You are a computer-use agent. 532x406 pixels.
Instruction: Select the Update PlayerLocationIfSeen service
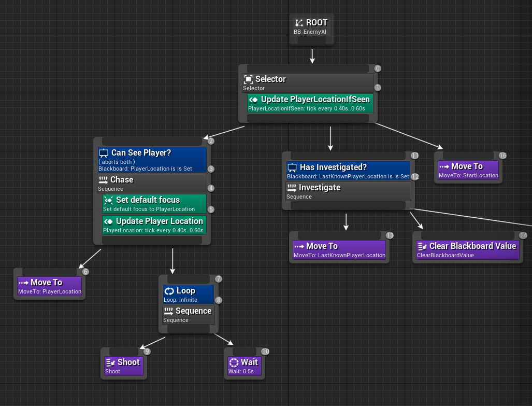click(310, 103)
